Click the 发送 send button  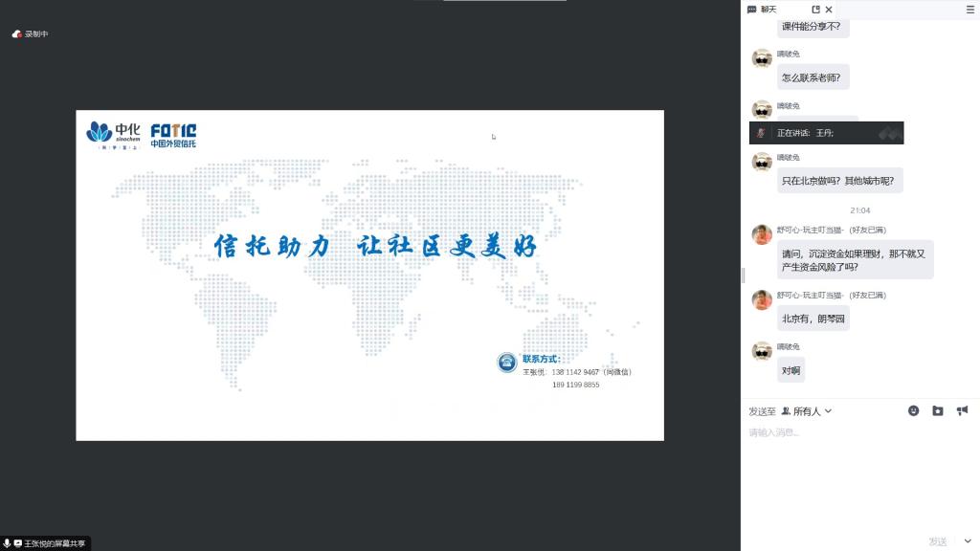[x=938, y=540]
